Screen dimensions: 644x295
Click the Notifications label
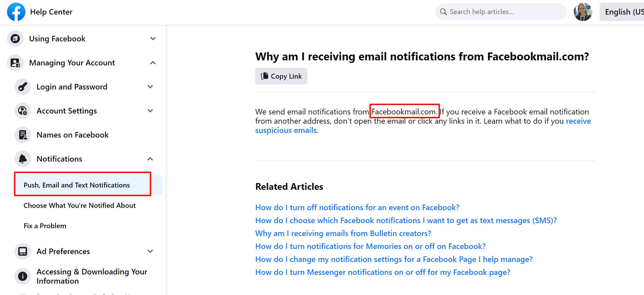tap(60, 159)
